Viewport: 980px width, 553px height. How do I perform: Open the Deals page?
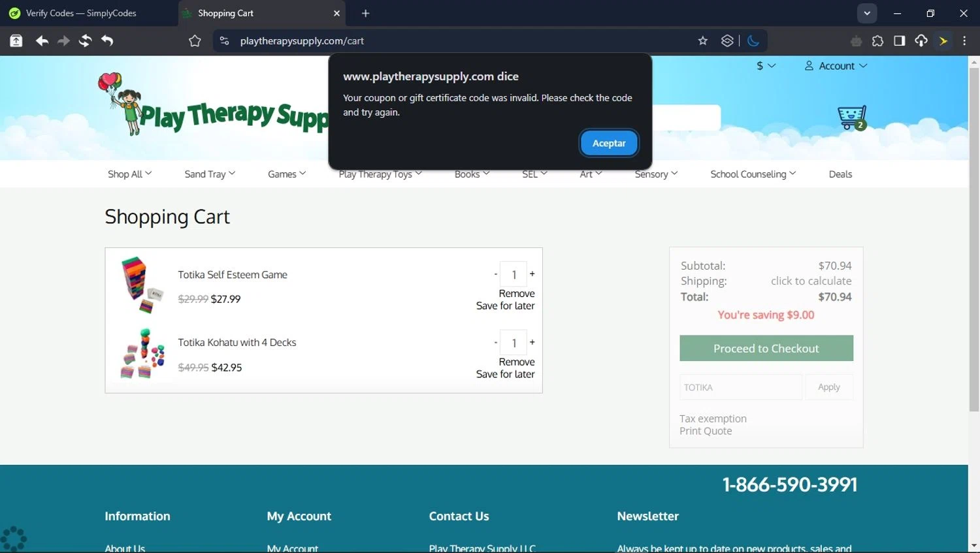(840, 174)
